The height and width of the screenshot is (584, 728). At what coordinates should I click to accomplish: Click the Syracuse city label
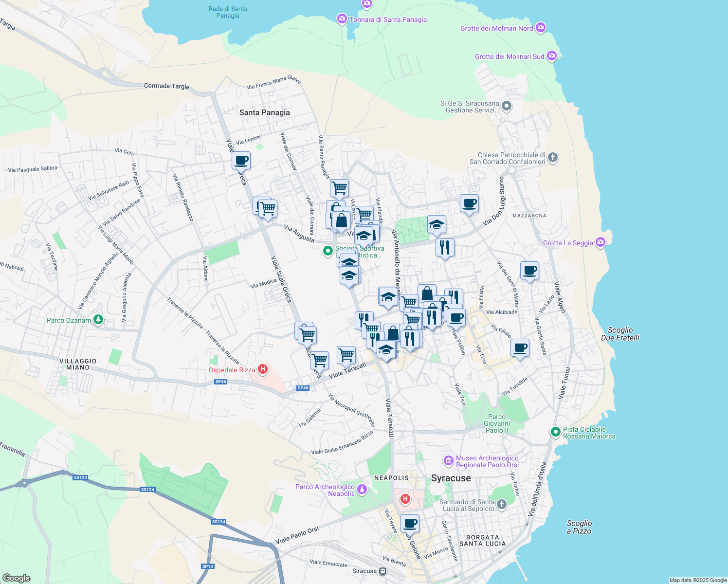point(451,478)
